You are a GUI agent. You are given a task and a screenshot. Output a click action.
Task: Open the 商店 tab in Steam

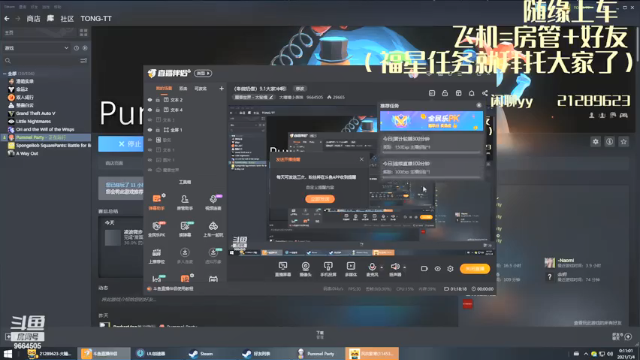click(x=33, y=19)
